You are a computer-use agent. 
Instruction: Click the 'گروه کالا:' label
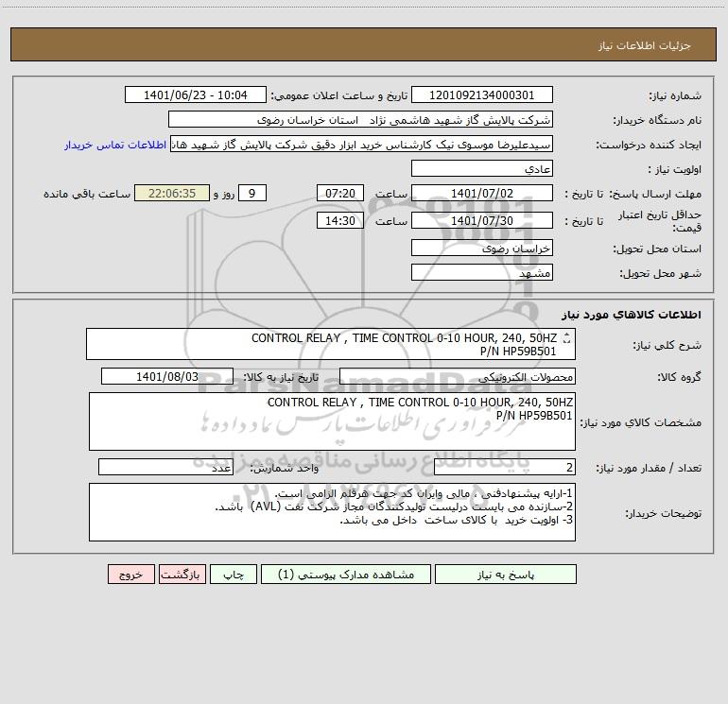point(679,377)
